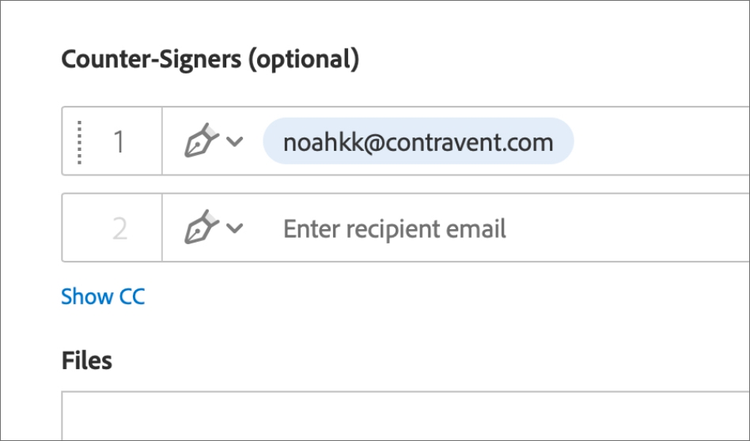Click the letter "n" starting the noahkk chip
Screen dimensions: 750x441
click(x=290, y=143)
